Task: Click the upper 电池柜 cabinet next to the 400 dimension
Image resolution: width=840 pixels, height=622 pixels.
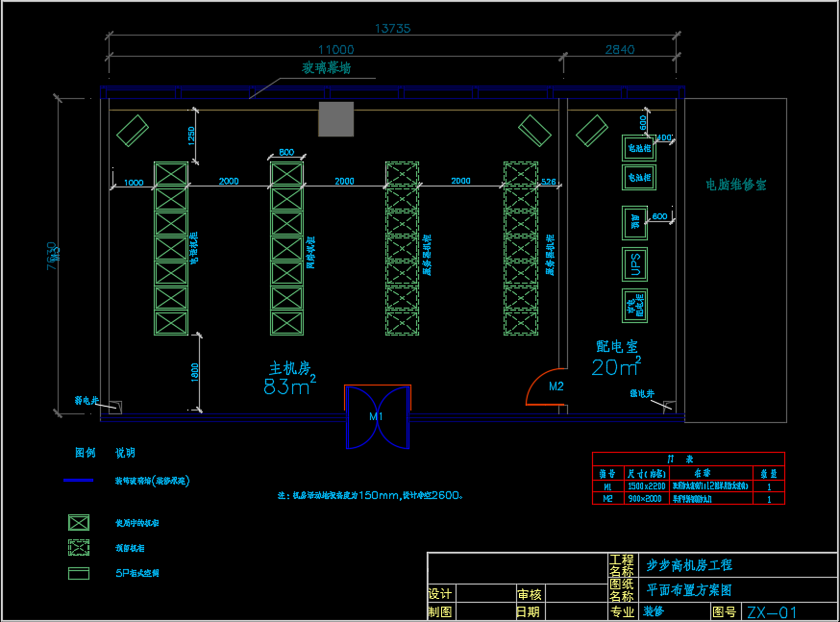Action: 639,148
